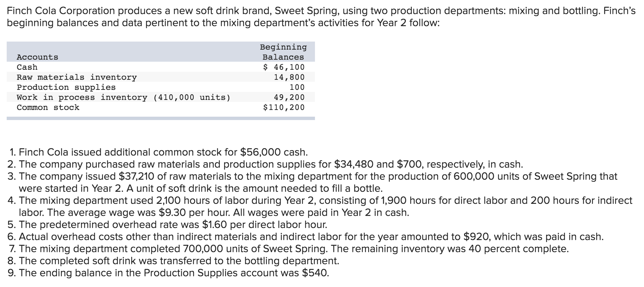Click the 49,200 work in process balance
Image resolution: width=644 pixels, height=287 pixels.
(x=289, y=98)
